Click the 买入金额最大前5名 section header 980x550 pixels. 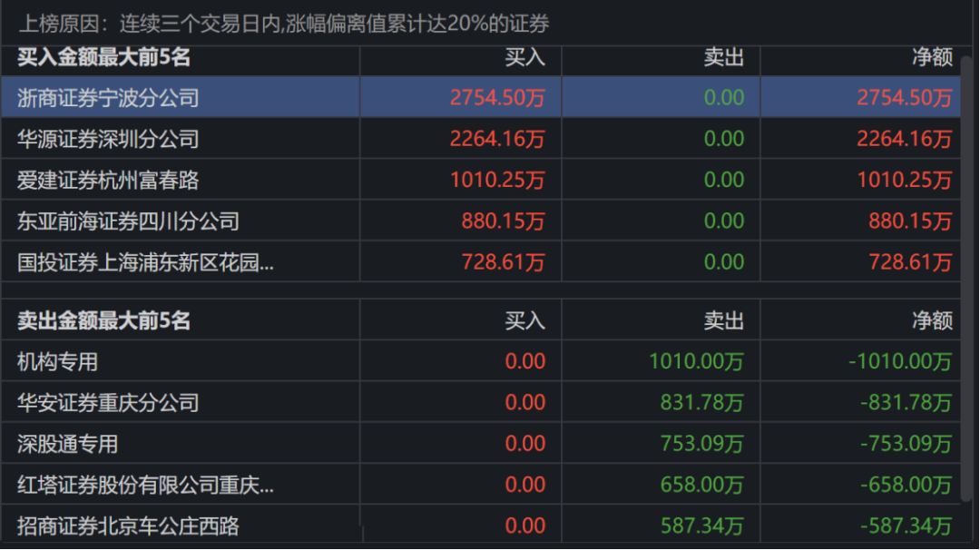(x=103, y=57)
